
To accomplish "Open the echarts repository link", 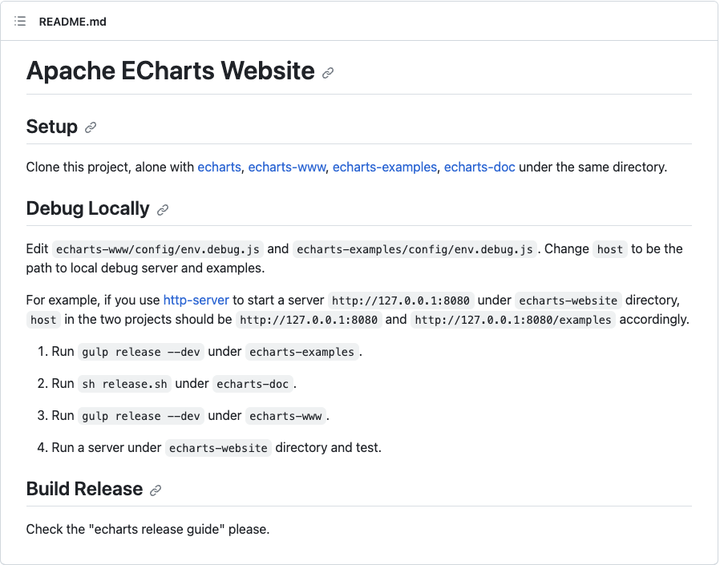I will click(219, 167).
